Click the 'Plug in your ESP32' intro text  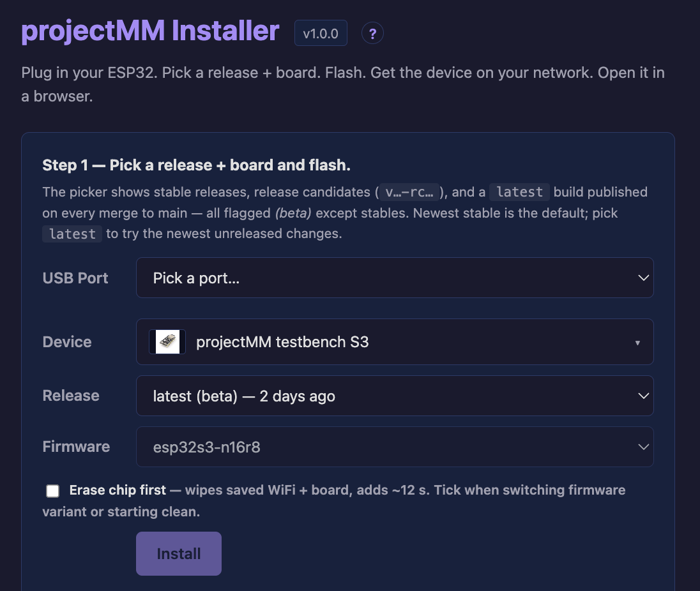point(343,84)
